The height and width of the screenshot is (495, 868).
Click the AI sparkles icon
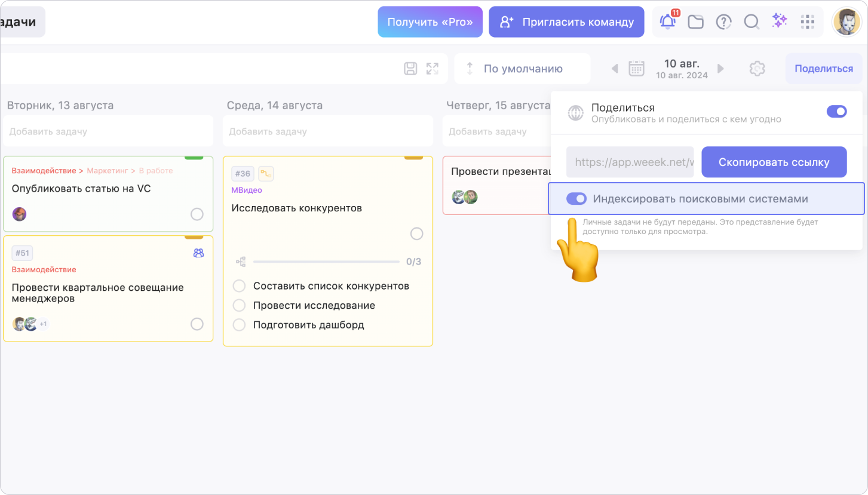tap(780, 21)
